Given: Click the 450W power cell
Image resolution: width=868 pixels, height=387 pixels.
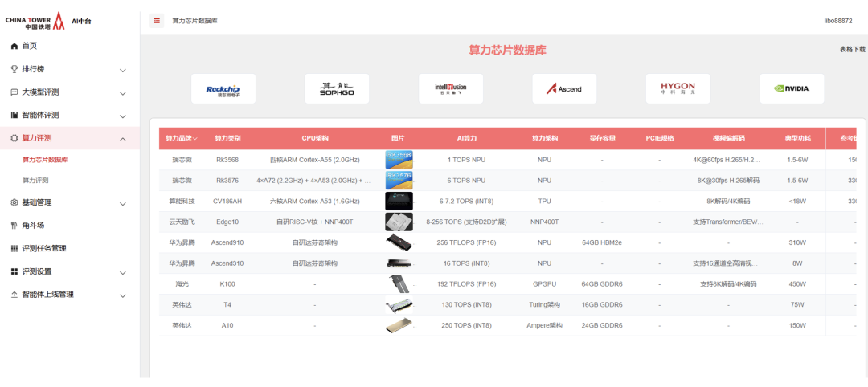Looking at the screenshot, I should 797,284.
